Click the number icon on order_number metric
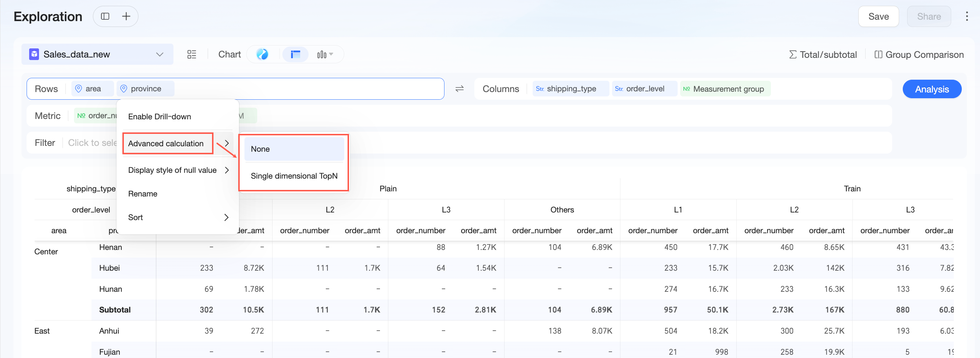This screenshot has height=358, width=980. [81, 116]
